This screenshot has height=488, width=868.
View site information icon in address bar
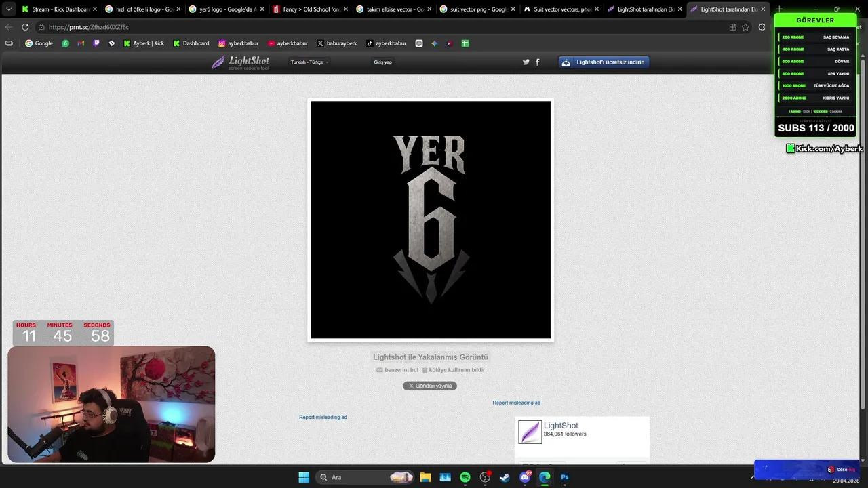click(x=41, y=27)
